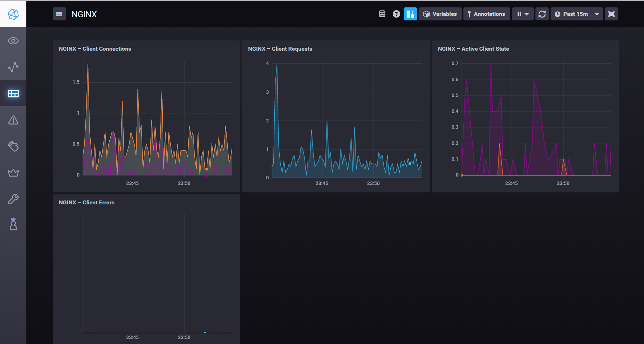Open the auto-refresh pause dropdown
The width and height of the screenshot is (644, 344).
[523, 14]
